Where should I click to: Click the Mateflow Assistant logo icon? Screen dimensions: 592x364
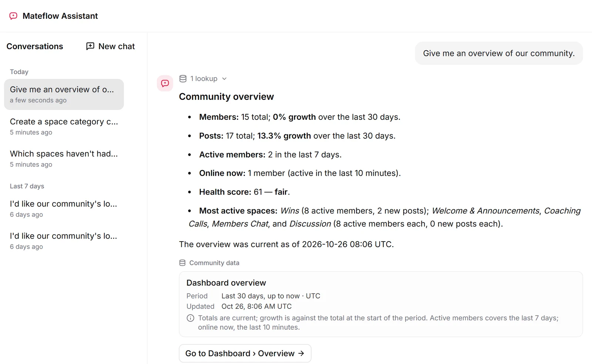pos(13,16)
